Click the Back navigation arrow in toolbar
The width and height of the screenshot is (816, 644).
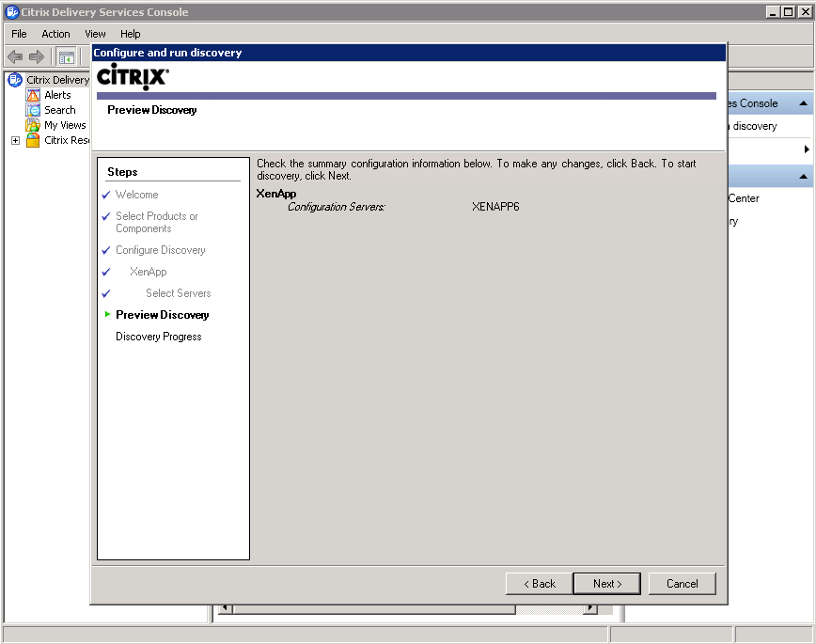click(15, 56)
